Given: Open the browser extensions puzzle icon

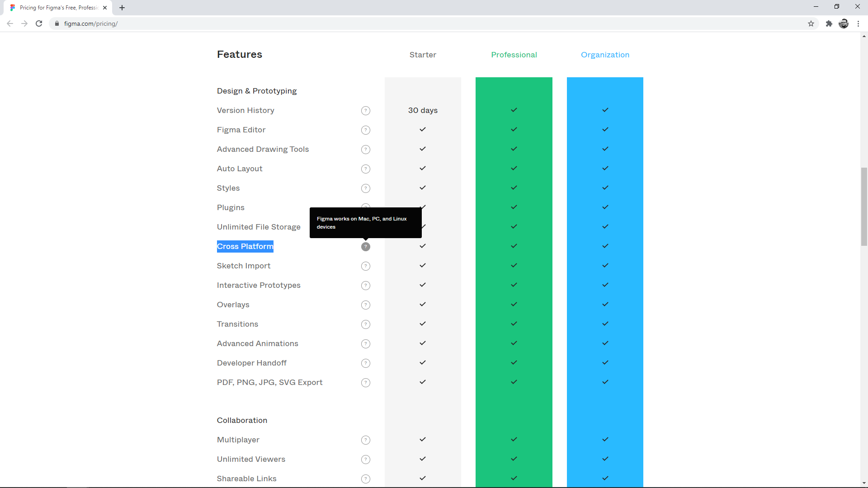Looking at the screenshot, I should coord(829,23).
